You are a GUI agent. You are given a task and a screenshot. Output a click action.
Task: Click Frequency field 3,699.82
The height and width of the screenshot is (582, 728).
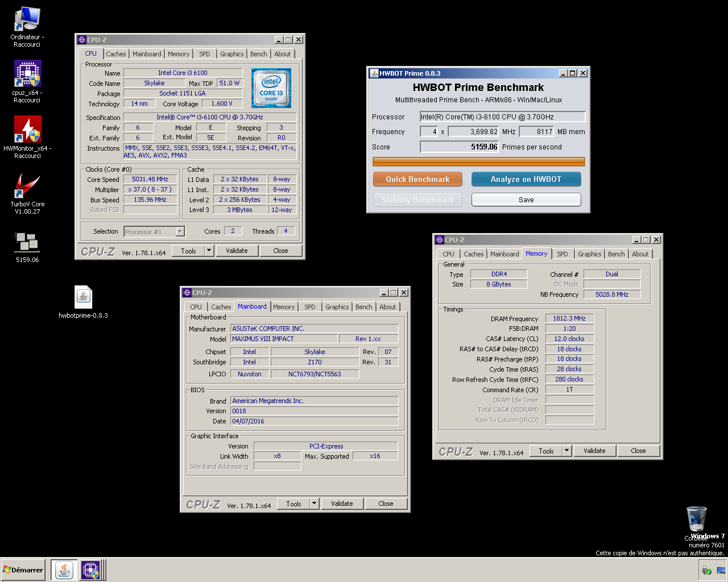pyautogui.click(x=473, y=131)
